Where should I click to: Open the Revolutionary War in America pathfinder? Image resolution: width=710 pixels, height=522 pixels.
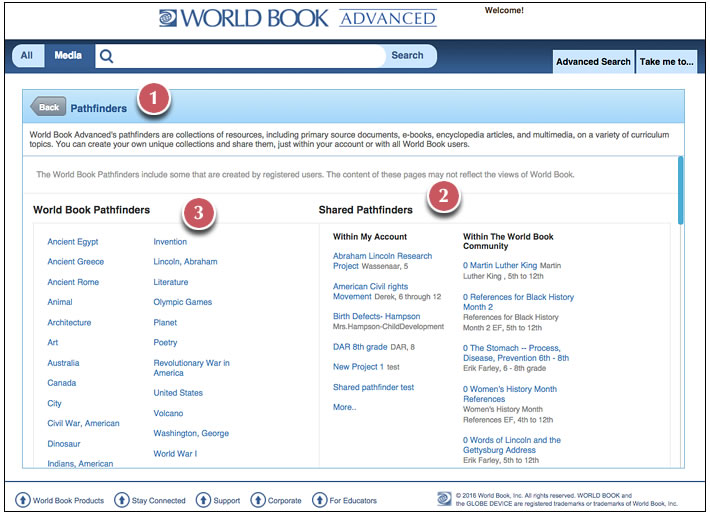coord(191,368)
